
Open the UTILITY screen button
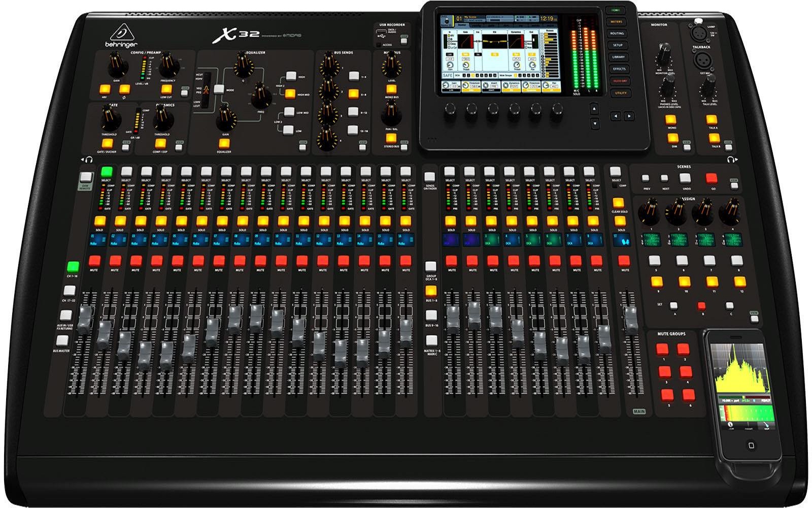click(621, 93)
